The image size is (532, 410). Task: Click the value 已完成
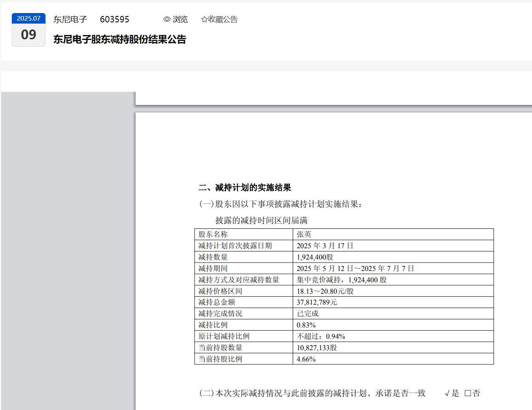[x=307, y=314]
